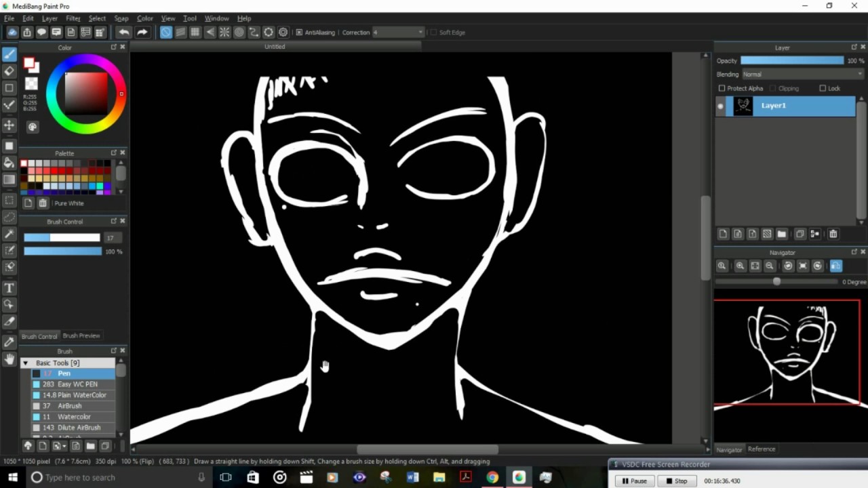Open the Correction value dropdown
Screen dimensions: 868x488
(397, 32)
